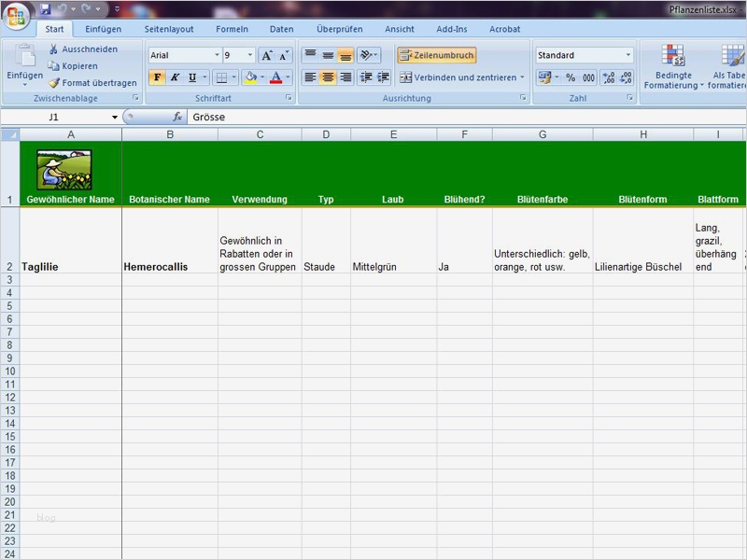This screenshot has width=747, height=560.
Task: Expand the Standard number format dropdown
Action: point(627,56)
